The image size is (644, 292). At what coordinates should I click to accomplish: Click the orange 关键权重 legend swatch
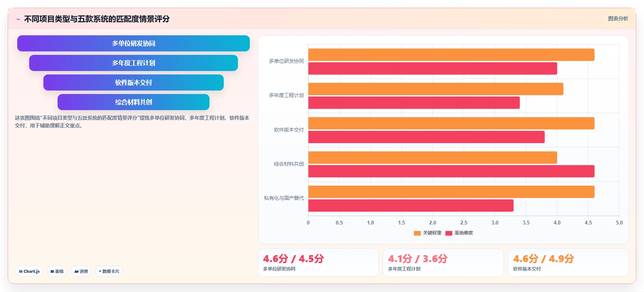coord(417,233)
